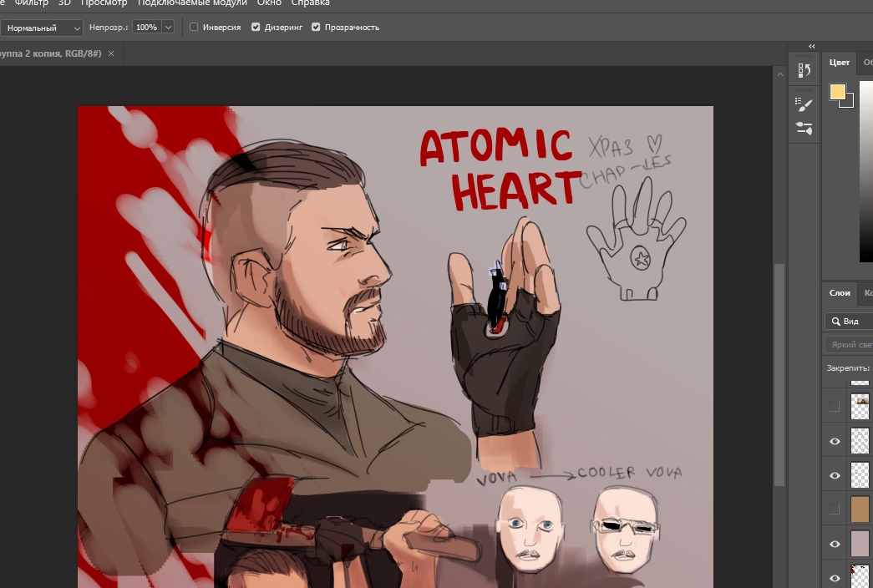Image resolution: width=873 pixels, height=588 pixels.
Task: Hide the mostly empty transparent layer
Action: [835, 475]
